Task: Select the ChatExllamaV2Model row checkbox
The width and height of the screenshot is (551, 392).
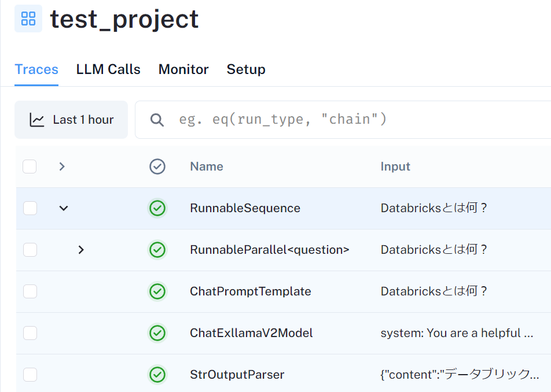Action: tap(30, 333)
